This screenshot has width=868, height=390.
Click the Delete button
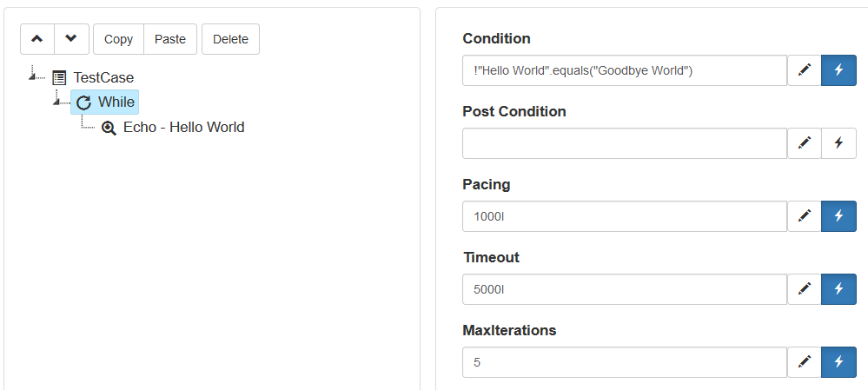pyautogui.click(x=231, y=39)
